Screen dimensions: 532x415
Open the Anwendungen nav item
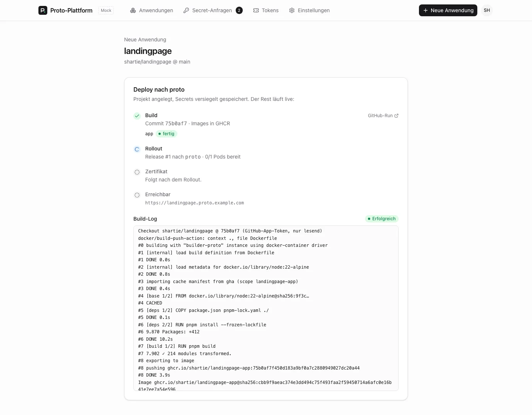click(x=151, y=10)
